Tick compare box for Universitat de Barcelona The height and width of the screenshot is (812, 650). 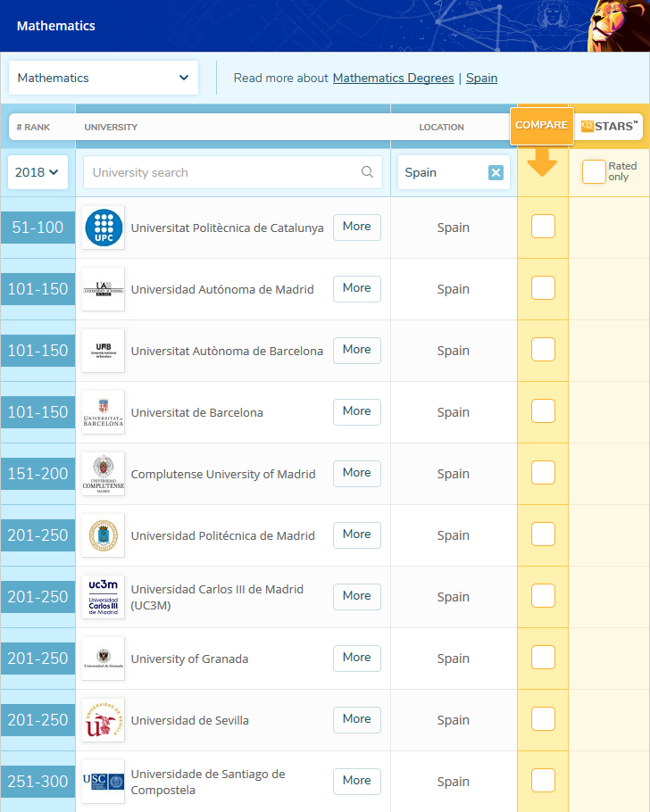click(x=543, y=411)
